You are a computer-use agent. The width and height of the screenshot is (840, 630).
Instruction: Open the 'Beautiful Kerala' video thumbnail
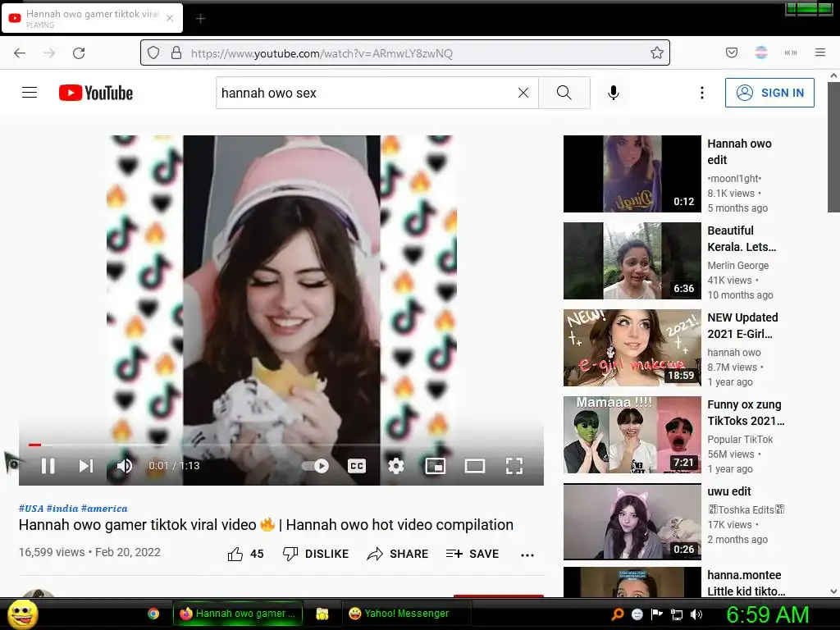(632, 261)
